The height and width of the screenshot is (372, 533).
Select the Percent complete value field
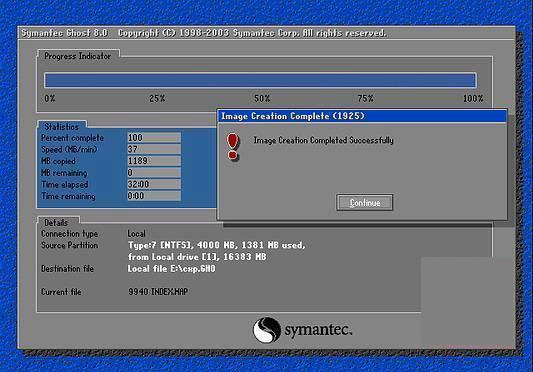[x=154, y=138]
